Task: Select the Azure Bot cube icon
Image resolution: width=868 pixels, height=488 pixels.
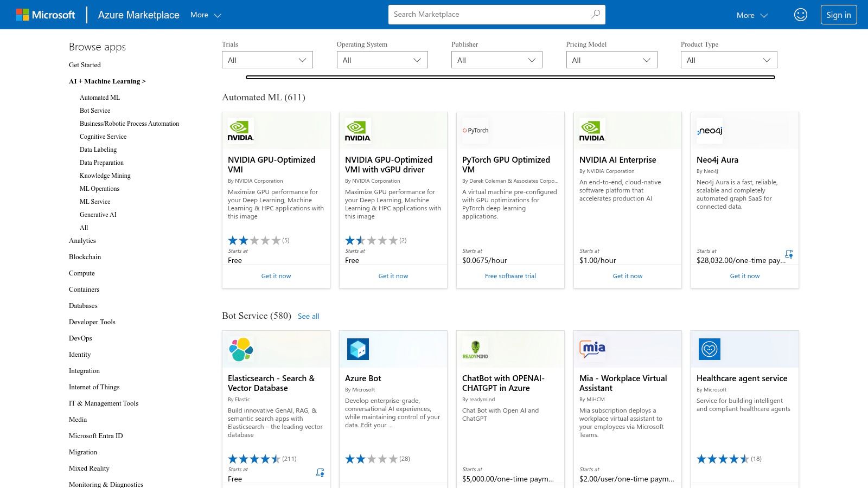Action: tap(358, 349)
